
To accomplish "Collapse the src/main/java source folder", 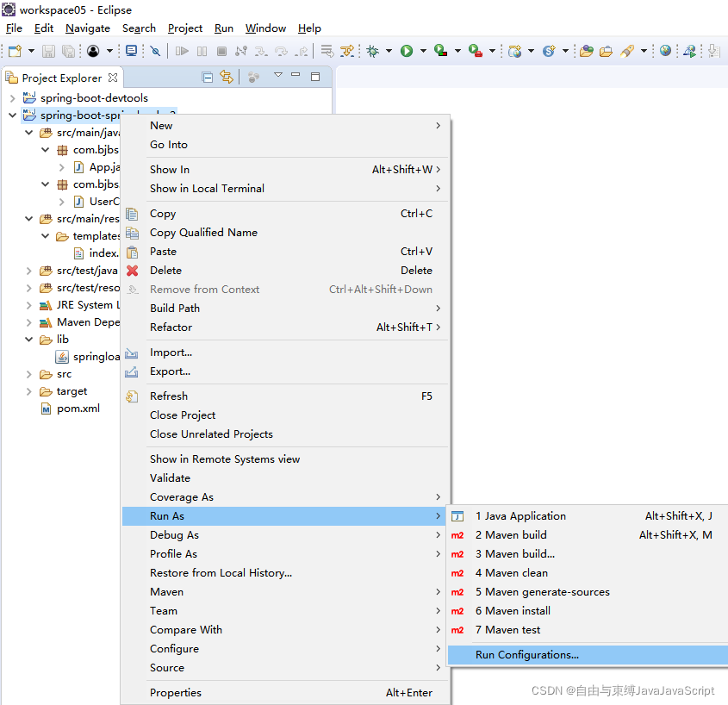I will 28,133.
